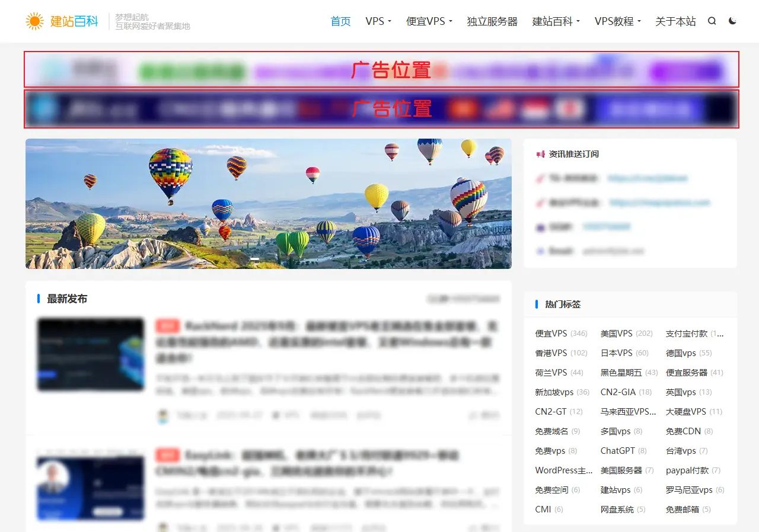Select the 香港VPS tag
759x532 pixels.
click(x=551, y=353)
